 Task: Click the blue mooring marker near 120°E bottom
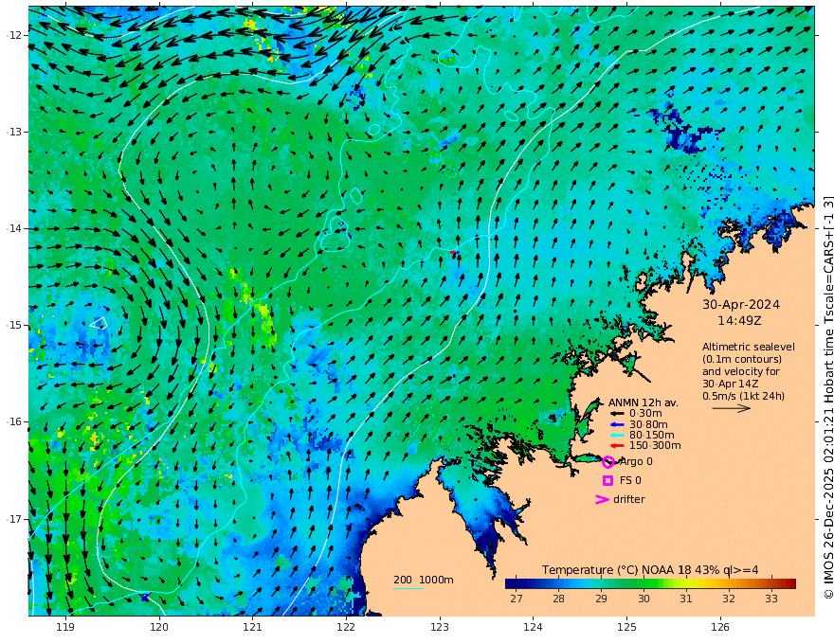pos(145,597)
